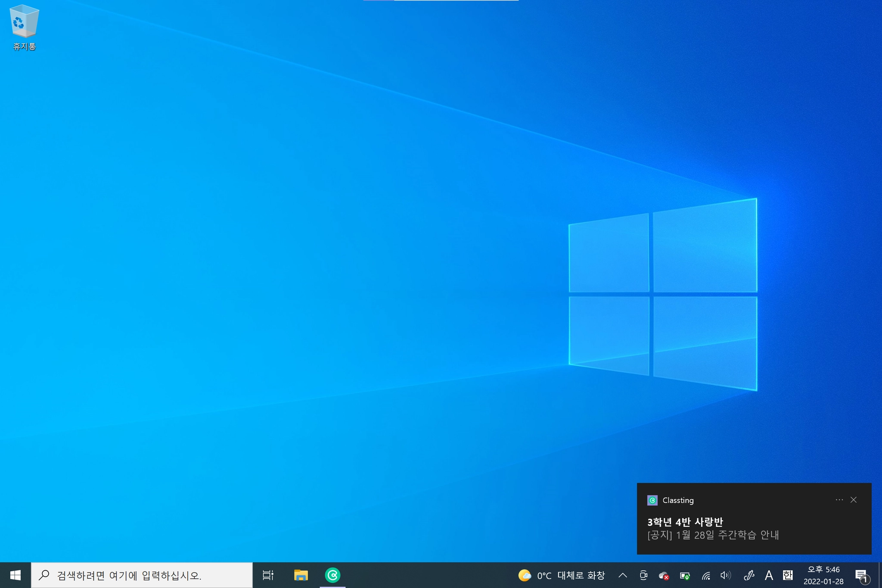882x588 pixels.
Task: Click the Meet Now camera tray icon
Action: click(643, 576)
